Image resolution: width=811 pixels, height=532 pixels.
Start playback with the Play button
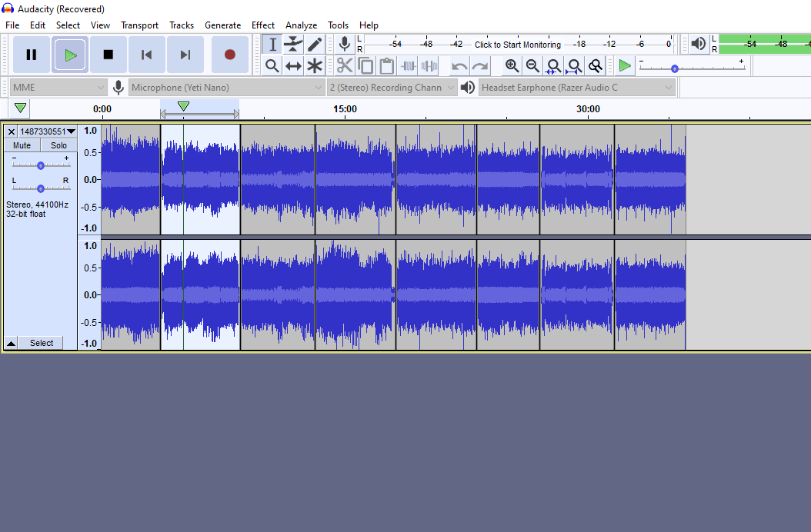[70, 55]
